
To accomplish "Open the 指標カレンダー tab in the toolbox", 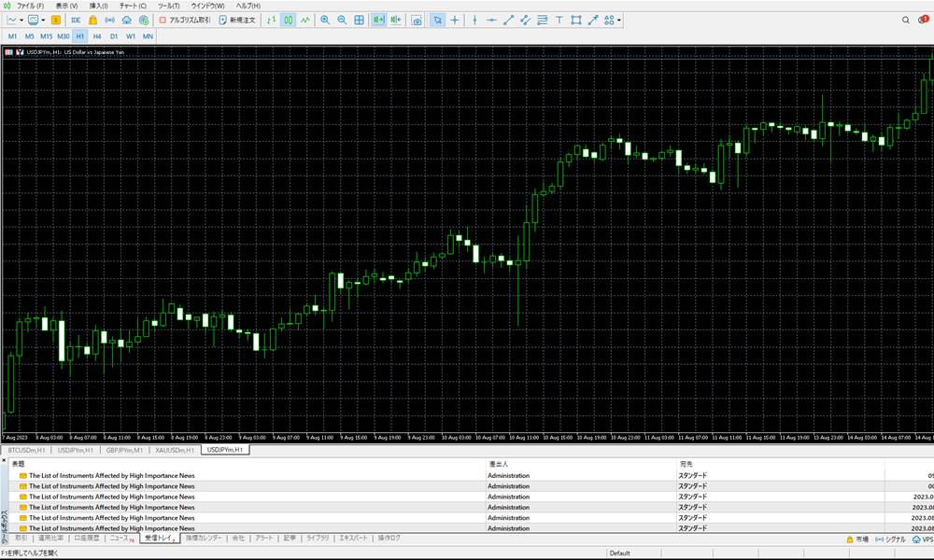I will pos(204,539).
